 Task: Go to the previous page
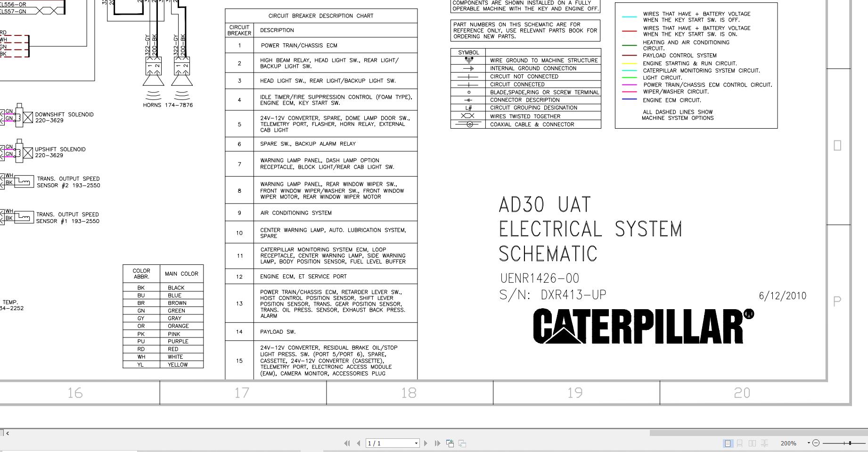click(x=359, y=443)
